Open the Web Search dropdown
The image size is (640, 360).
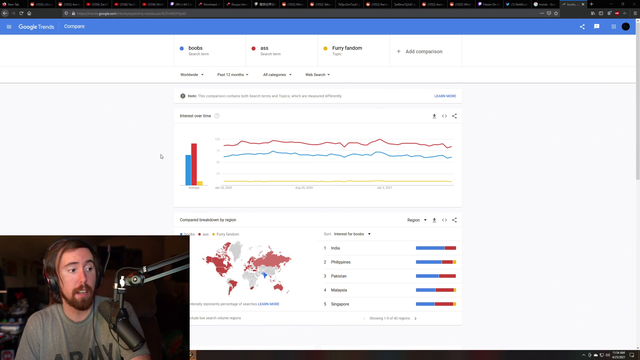[318, 75]
